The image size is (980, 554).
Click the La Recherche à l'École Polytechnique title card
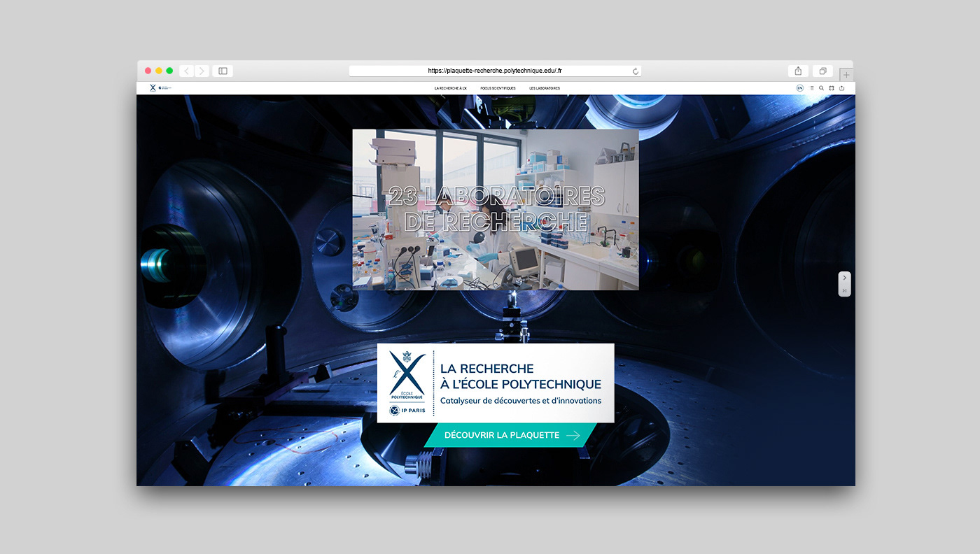point(496,383)
